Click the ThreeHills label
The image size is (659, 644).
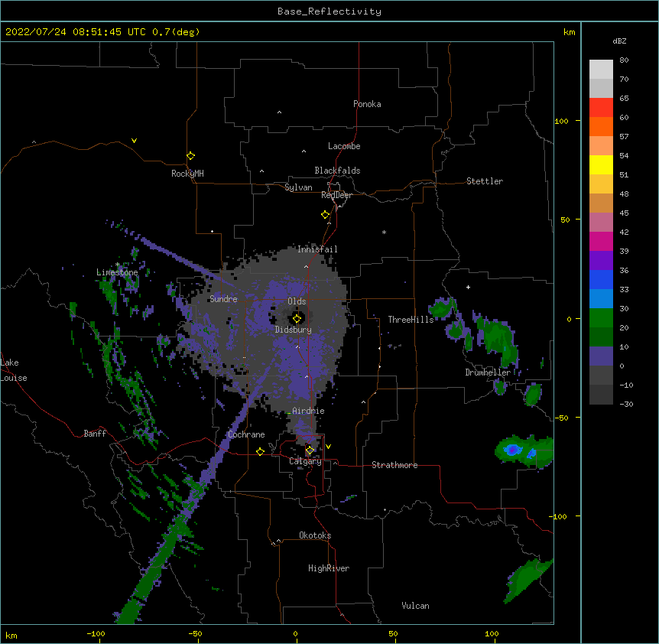[x=411, y=320]
